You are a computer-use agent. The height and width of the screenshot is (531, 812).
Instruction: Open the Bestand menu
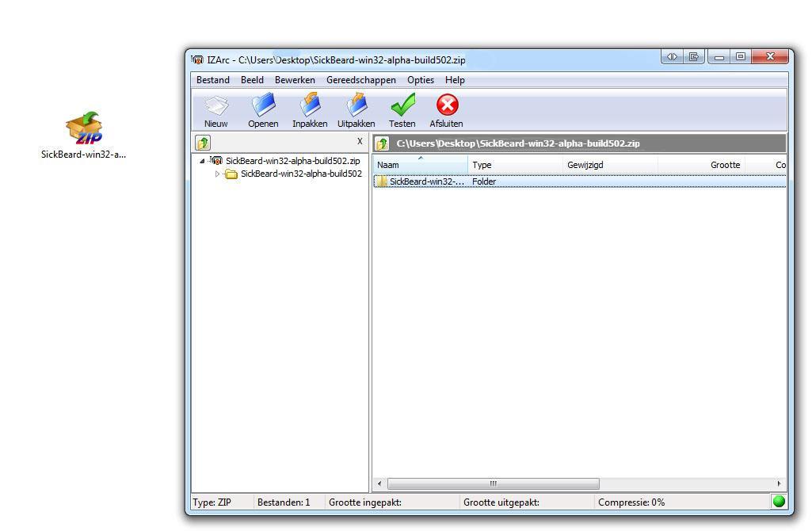[x=213, y=80]
